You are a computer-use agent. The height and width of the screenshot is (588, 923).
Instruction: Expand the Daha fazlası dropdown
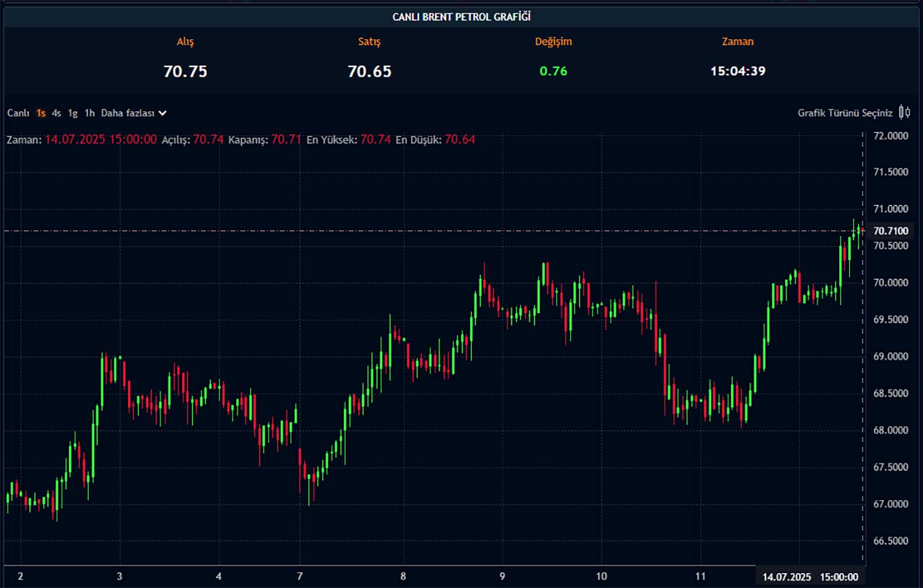click(x=134, y=113)
